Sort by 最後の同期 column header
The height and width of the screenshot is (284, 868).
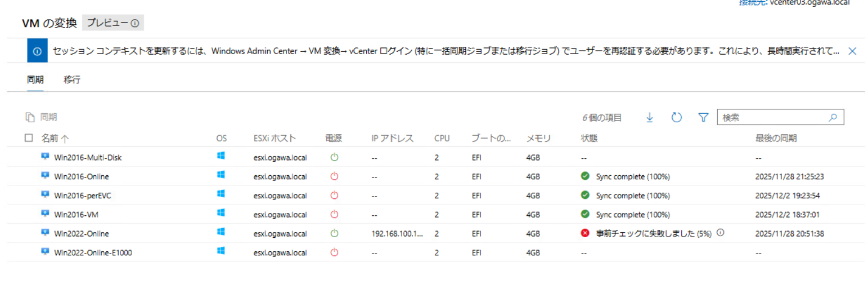click(776, 138)
